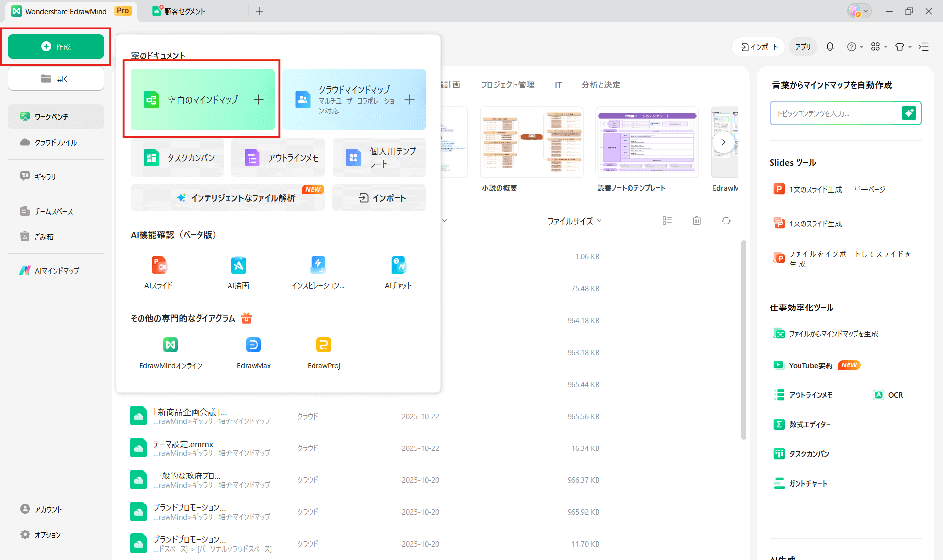Switch to the アプリ toggle in the header
Viewport: 943px width, 560px height.
pyautogui.click(x=802, y=47)
